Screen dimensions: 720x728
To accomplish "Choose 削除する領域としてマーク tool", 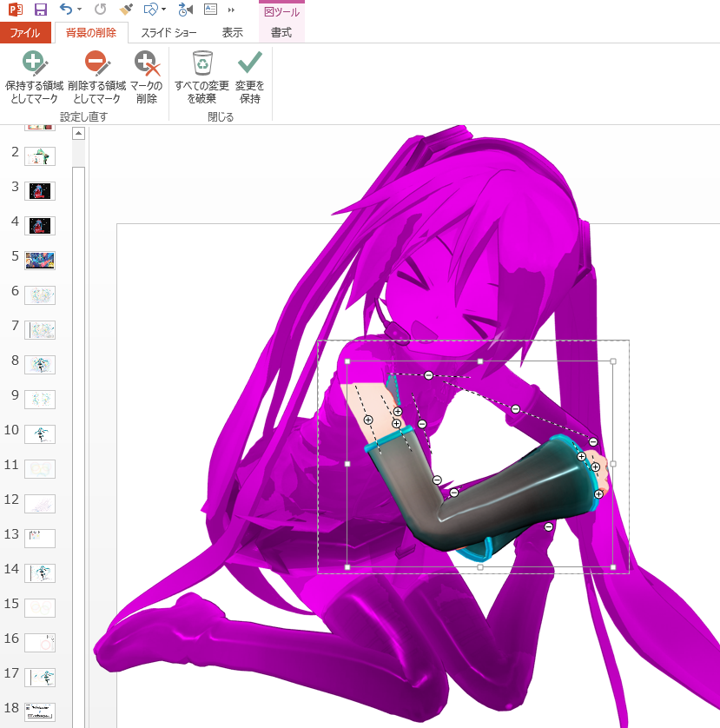I will (x=97, y=77).
